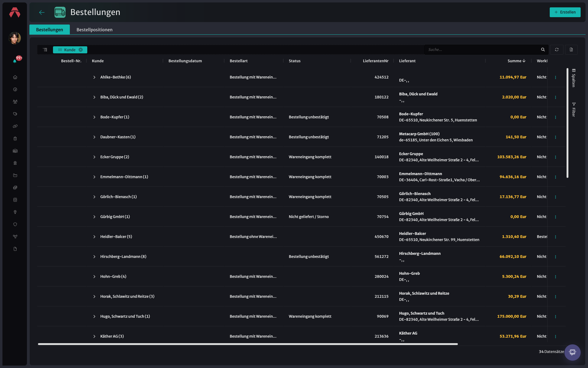
Task: Click the search magnifier icon
Action: 543,50
